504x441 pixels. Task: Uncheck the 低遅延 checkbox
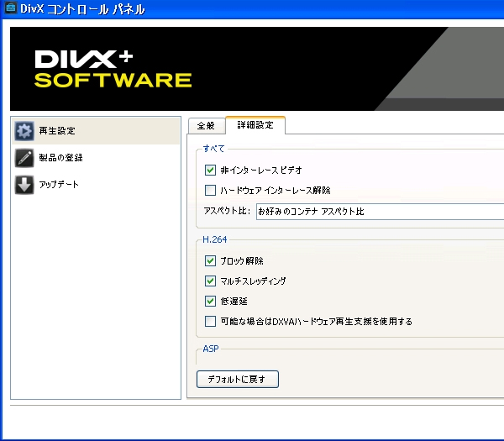click(210, 302)
